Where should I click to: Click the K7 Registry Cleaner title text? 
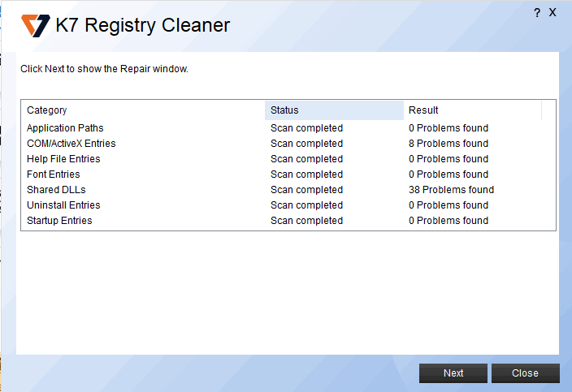pos(143,25)
